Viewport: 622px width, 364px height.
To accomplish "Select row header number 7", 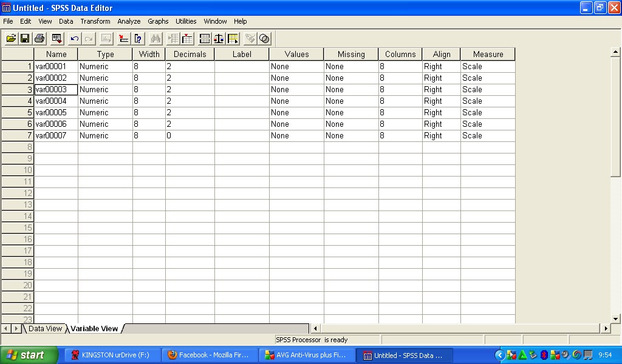I will tap(18, 135).
